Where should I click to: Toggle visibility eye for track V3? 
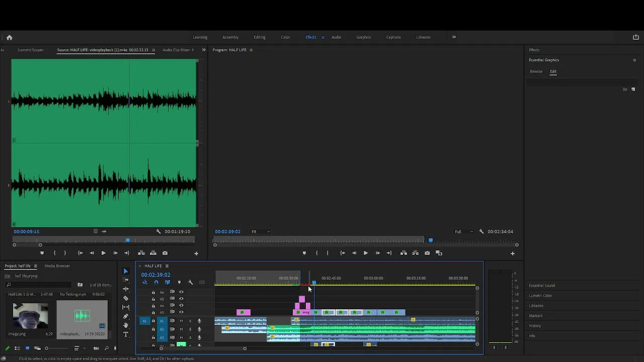[181, 312]
